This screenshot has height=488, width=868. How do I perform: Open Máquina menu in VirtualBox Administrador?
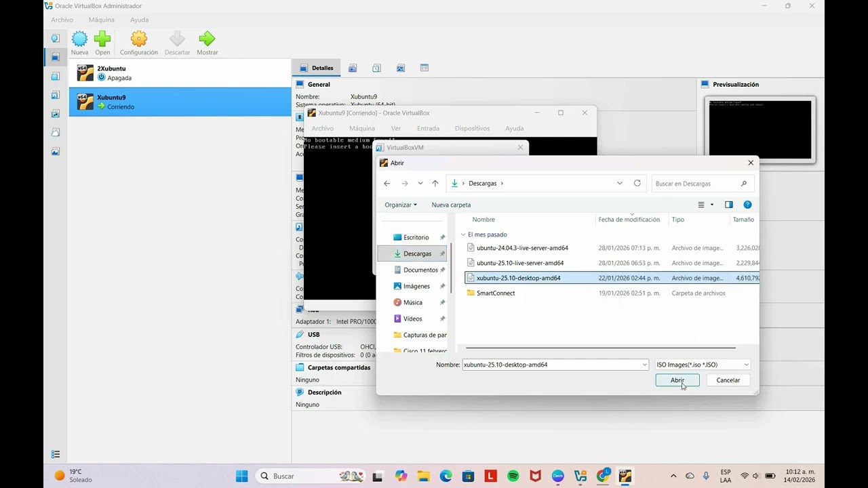102,20
